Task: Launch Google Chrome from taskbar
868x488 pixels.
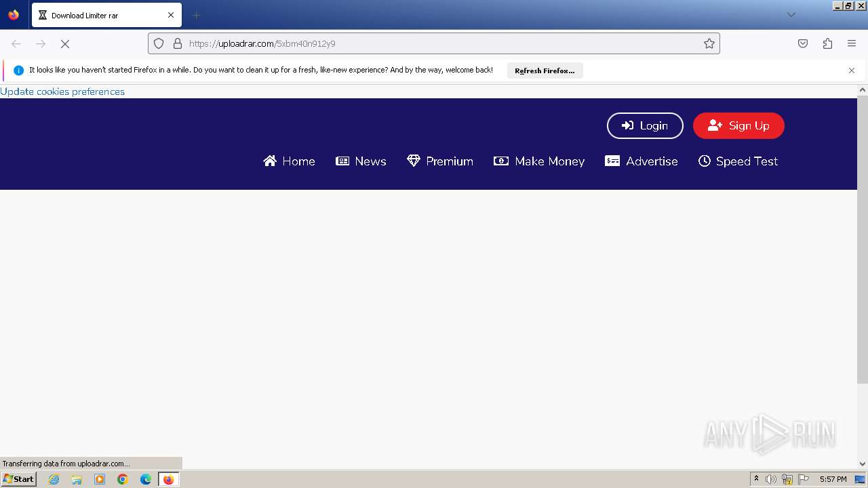Action: click(123, 479)
